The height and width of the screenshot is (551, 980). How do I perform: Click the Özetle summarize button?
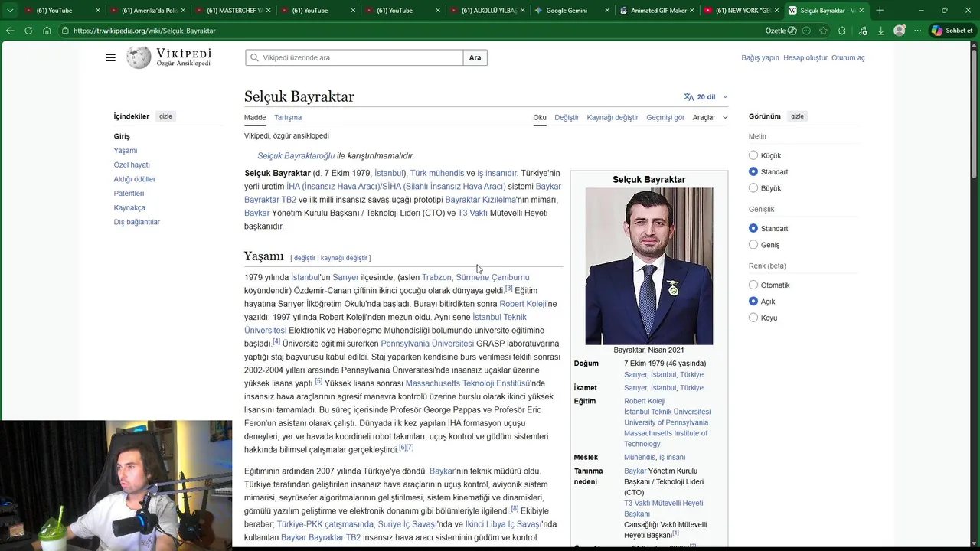tap(781, 31)
